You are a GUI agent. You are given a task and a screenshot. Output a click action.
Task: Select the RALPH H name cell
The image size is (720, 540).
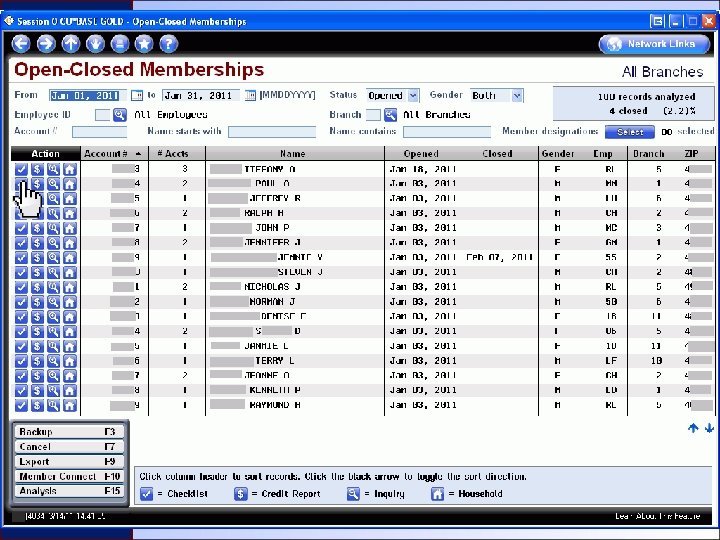(295, 213)
